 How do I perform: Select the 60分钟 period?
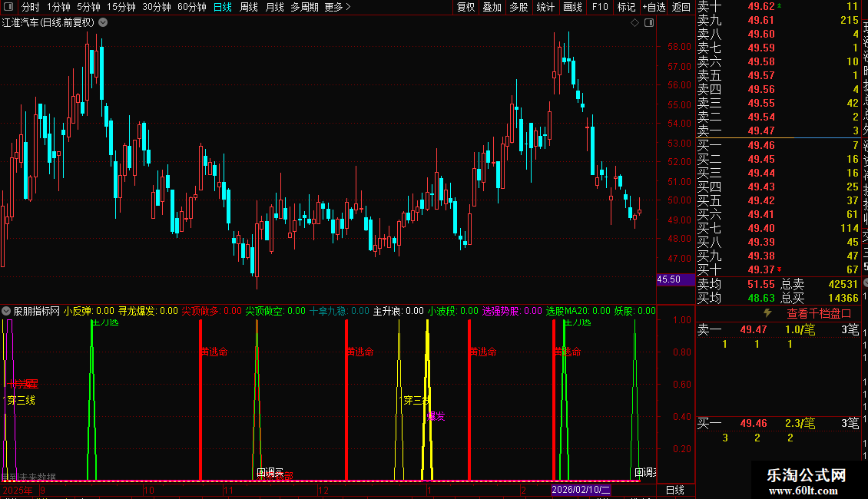(x=191, y=7)
